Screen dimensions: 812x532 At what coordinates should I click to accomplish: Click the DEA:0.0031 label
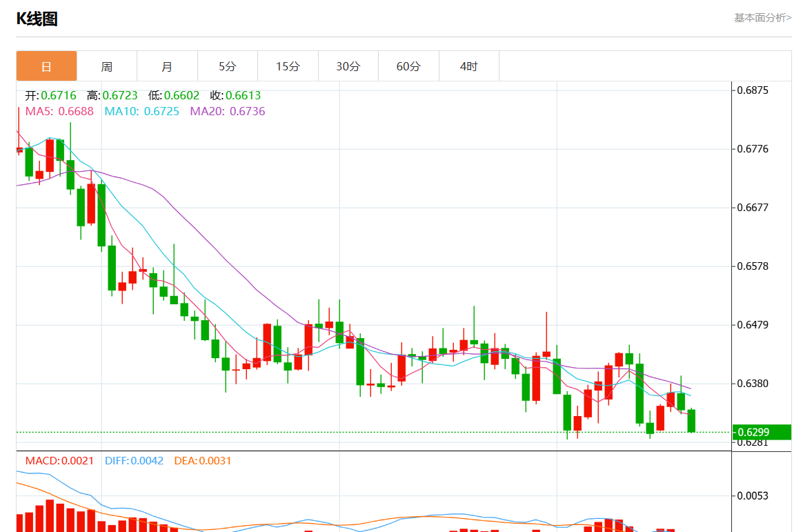coord(202,460)
